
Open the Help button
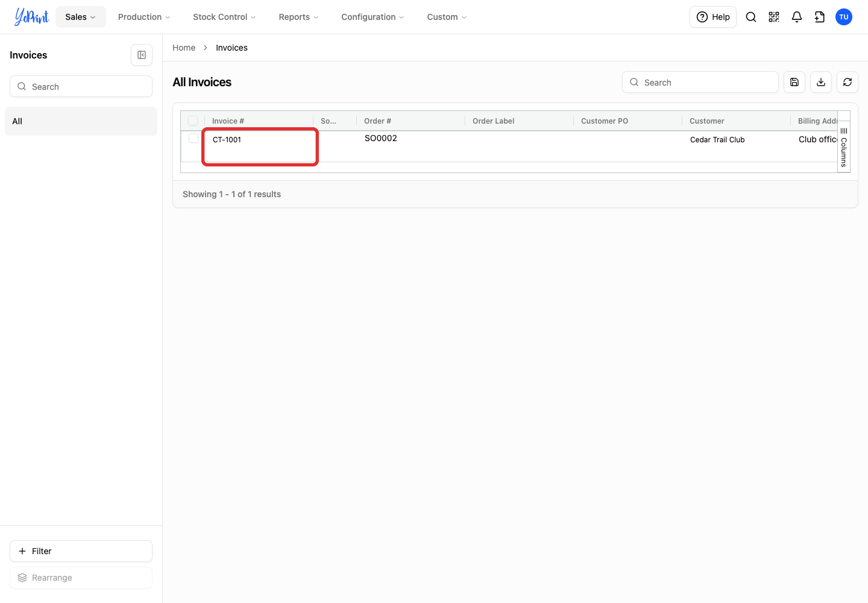pyautogui.click(x=713, y=17)
